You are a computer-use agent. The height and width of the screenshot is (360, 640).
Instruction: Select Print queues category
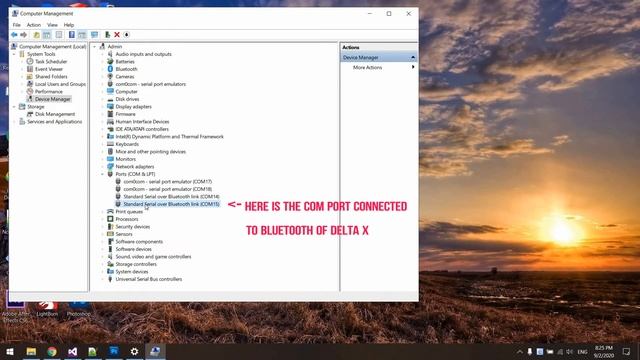click(x=129, y=211)
